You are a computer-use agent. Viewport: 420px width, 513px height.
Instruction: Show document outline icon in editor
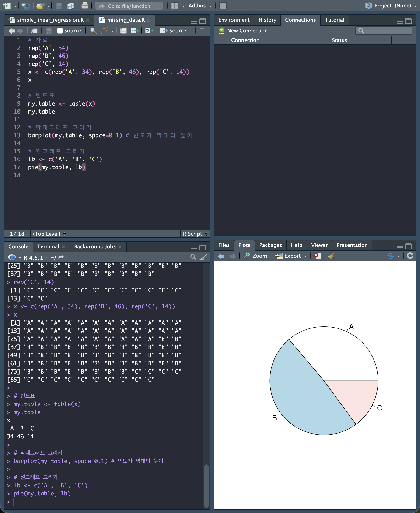pos(203,31)
